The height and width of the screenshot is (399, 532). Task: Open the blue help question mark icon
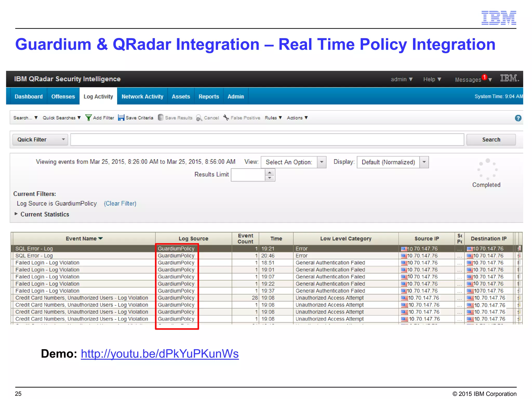click(518, 118)
